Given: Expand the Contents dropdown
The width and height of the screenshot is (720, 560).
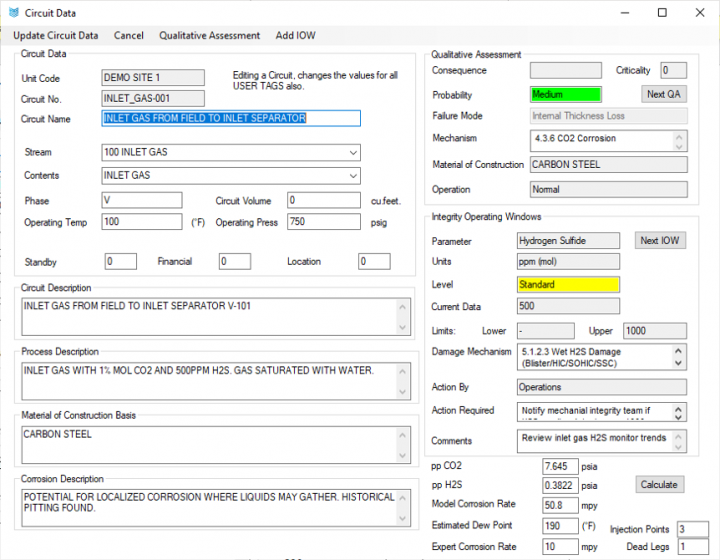Looking at the screenshot, I should [x=353, y=176].
